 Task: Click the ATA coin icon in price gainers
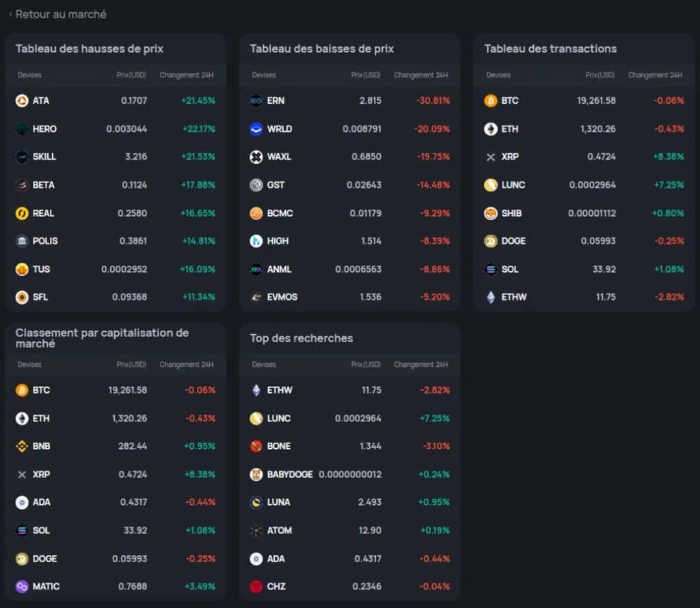point(22,101)
